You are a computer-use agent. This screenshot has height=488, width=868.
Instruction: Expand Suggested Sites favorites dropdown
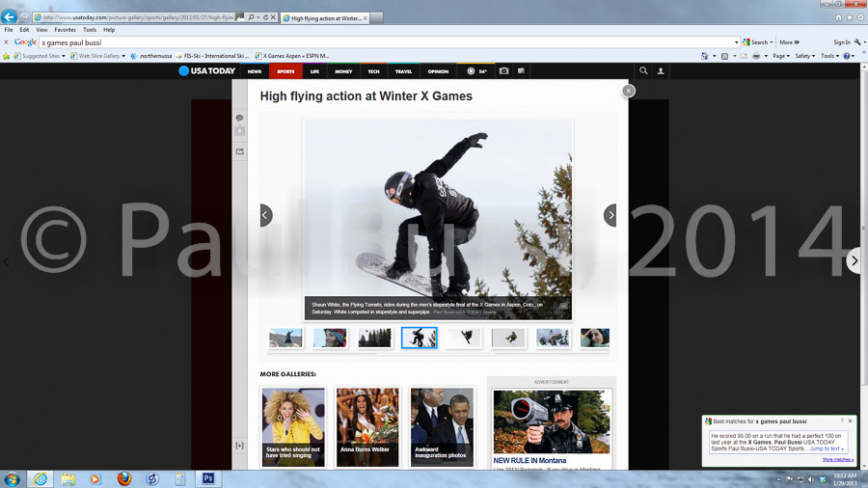click(63, 56)
